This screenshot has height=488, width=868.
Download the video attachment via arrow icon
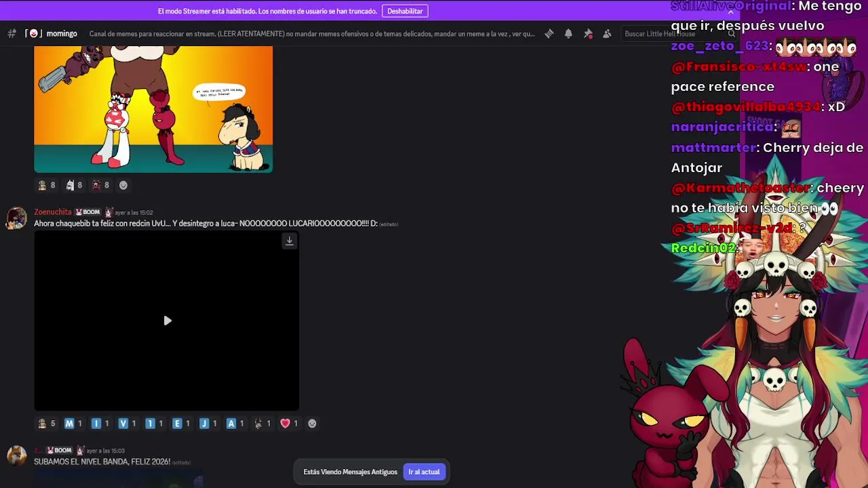coord(290,241)
